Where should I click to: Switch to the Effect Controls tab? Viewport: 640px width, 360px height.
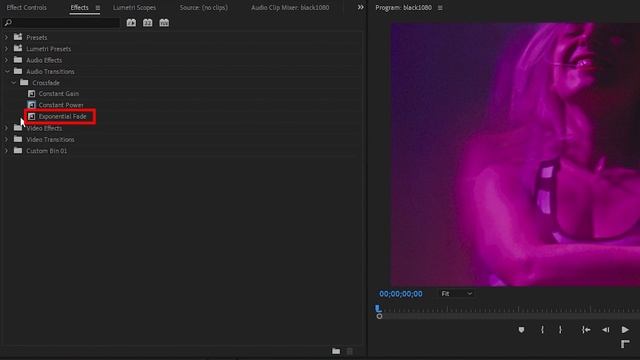click(27, 7)
